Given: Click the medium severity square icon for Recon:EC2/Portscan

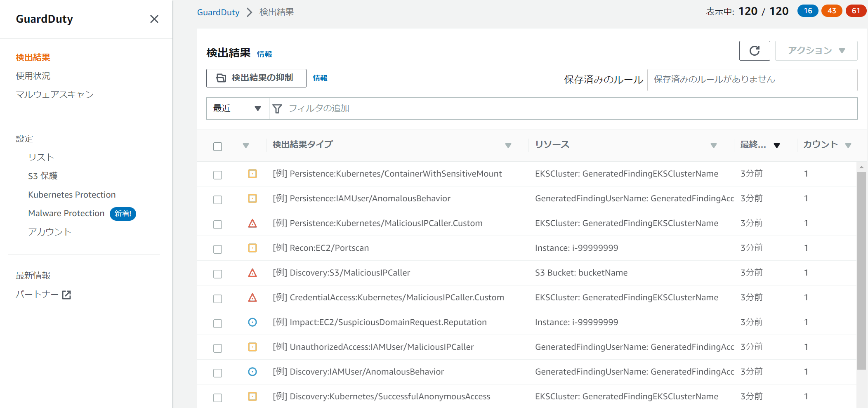Looking at the screenshot, I should click(x=252, y=248).
